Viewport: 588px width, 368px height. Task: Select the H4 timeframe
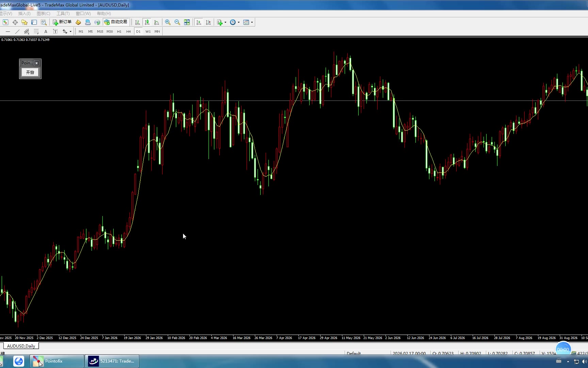pyautogui.click(x=128, y=31)
